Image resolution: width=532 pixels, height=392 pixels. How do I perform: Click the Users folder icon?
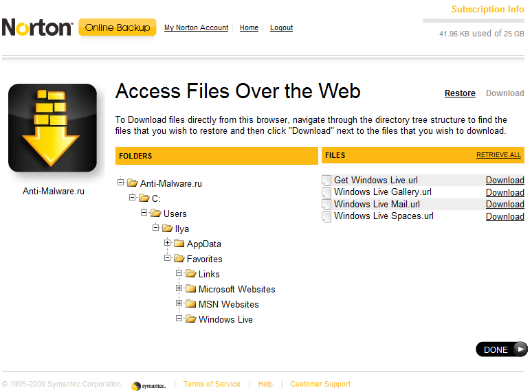(156, 214)
